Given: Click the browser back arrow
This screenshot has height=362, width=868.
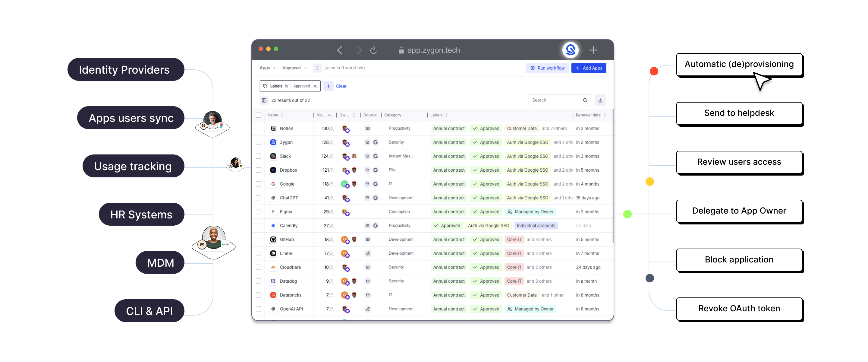Looking at the screenshot, I should tap(340, 50).
